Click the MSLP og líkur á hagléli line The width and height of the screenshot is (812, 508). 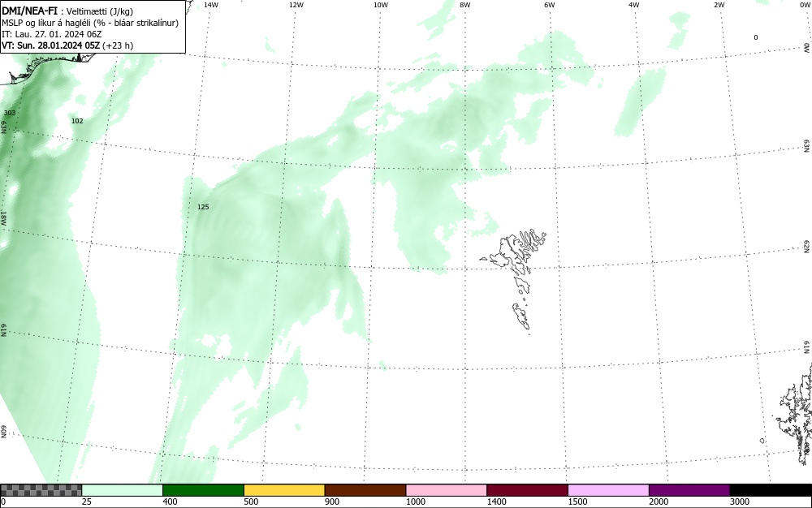pos(90,23)
